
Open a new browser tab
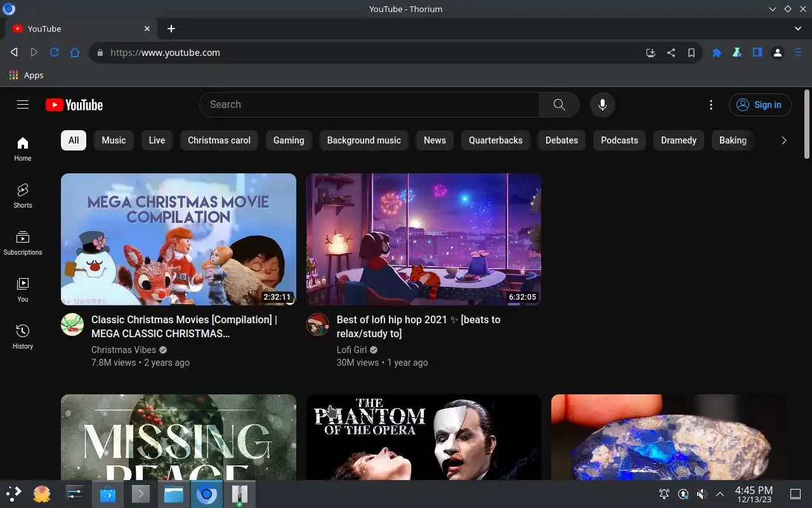tap(171, 29)
